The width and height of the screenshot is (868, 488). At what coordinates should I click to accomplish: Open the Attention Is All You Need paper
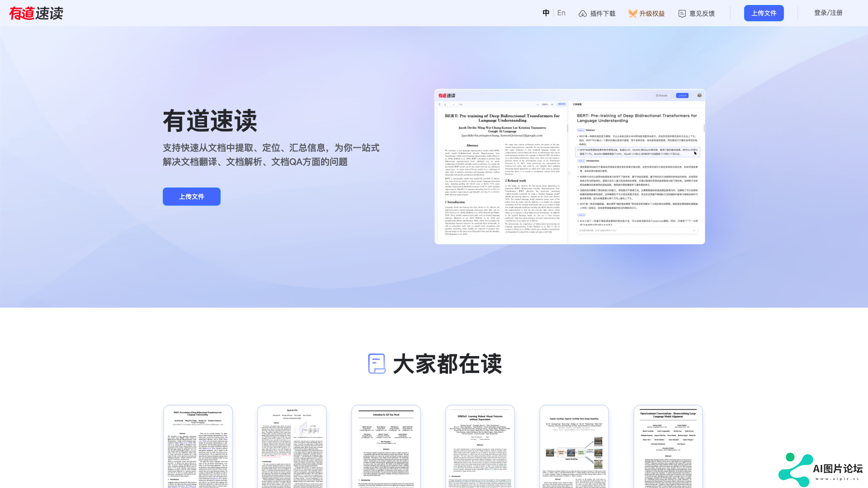coord(386,446)
